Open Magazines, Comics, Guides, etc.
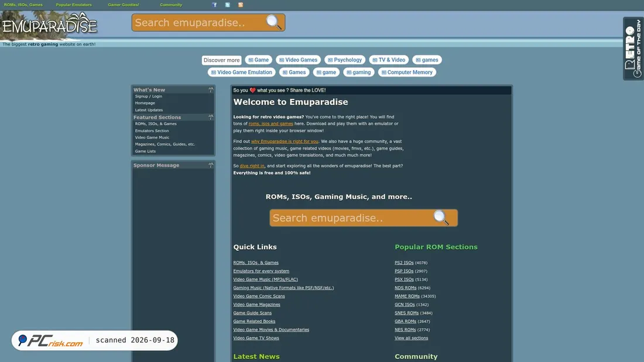This screenshot has width=644, height=362. click(165, 144)
